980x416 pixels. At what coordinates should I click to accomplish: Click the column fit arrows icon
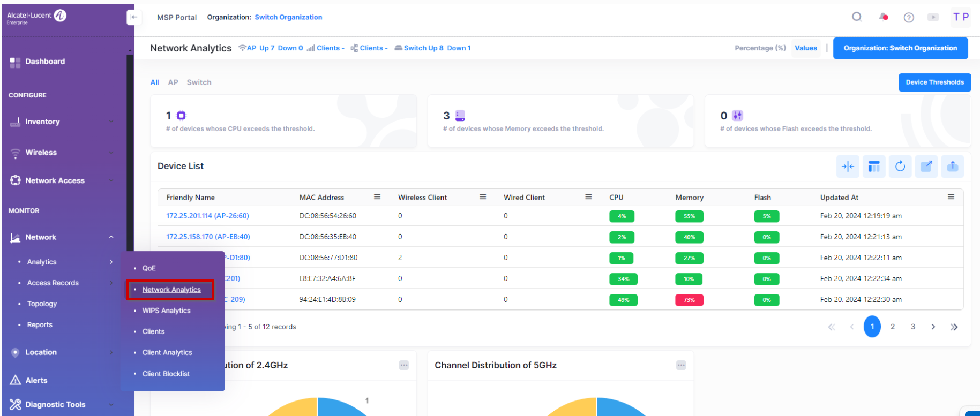pos(848,167)
